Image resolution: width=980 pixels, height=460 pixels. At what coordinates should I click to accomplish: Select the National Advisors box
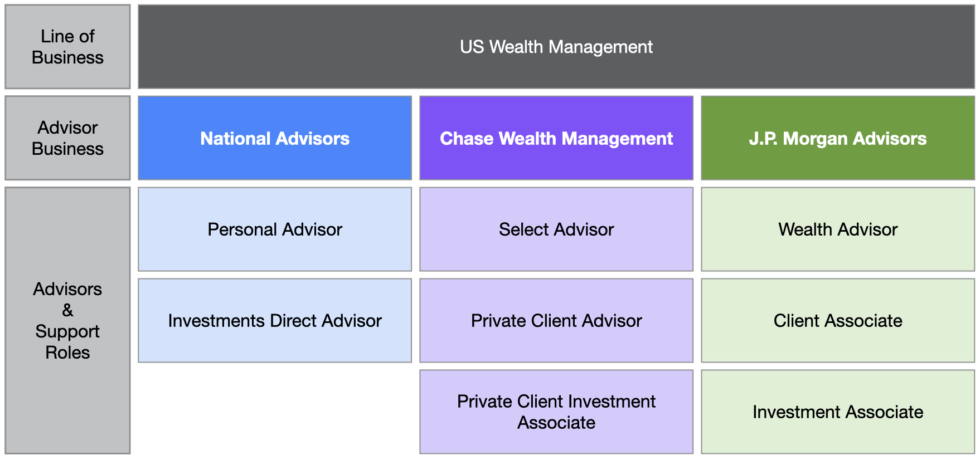[x=275, y=138]
